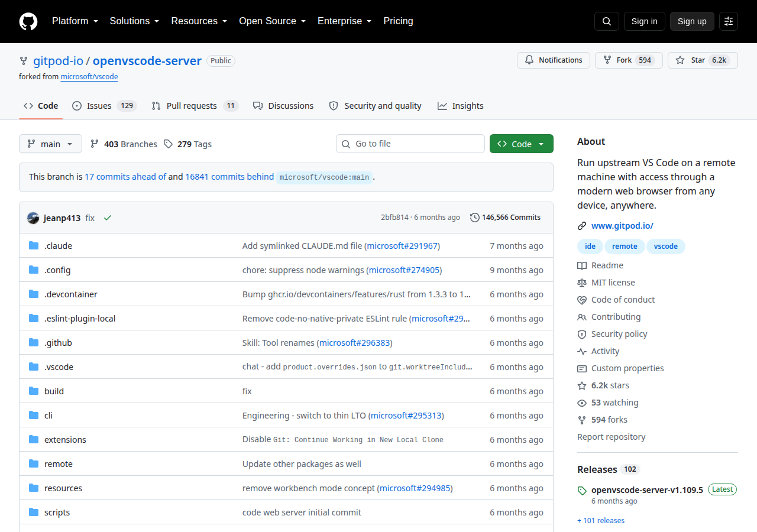The image size is (757, 532).
Task: Click the .config folder icon
Action: (34, 270)
